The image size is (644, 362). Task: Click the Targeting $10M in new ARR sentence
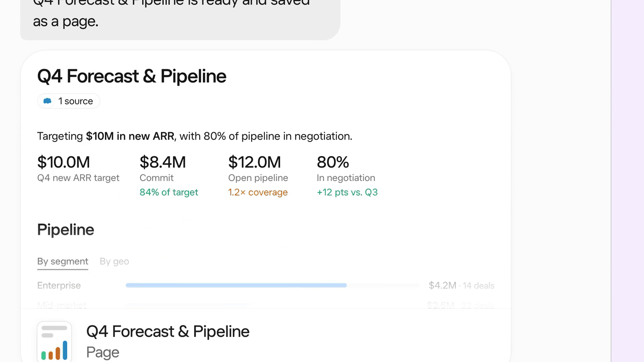tap(195, 136)
